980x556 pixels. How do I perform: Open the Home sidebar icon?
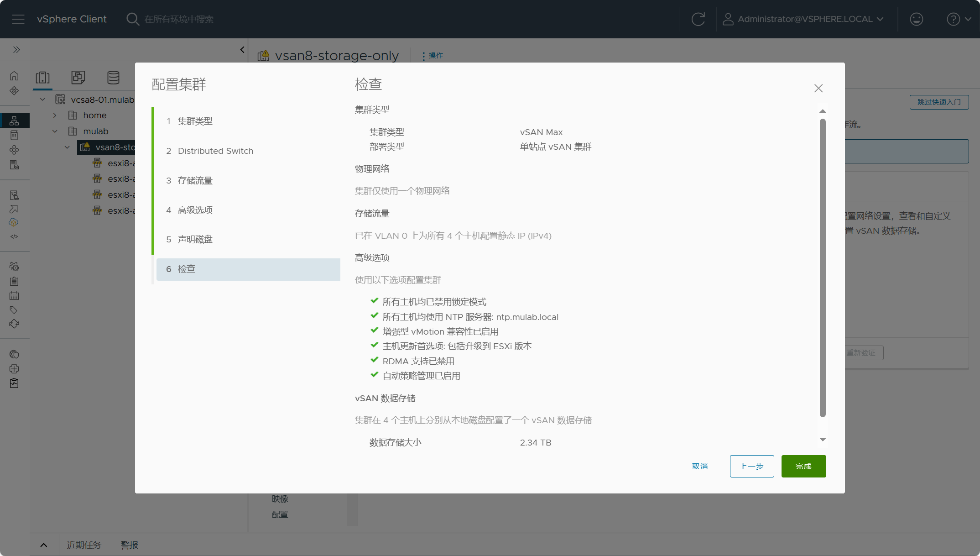pos(14,76)
